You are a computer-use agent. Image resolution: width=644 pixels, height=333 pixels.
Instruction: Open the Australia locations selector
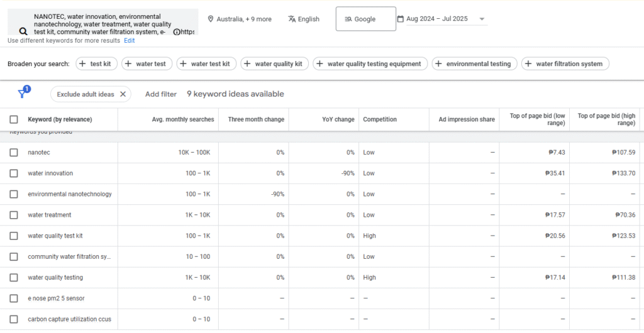(243, 19)
